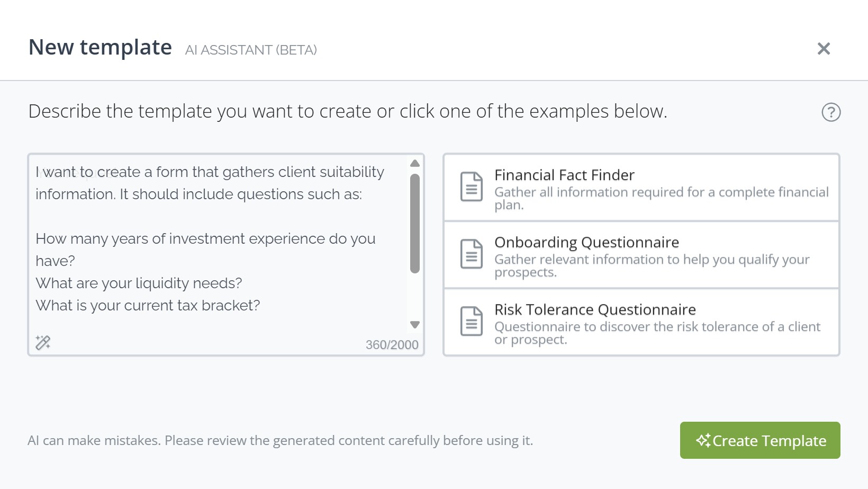Click the Risk Tolerance Questionnaire document icon

pos(471,321)
